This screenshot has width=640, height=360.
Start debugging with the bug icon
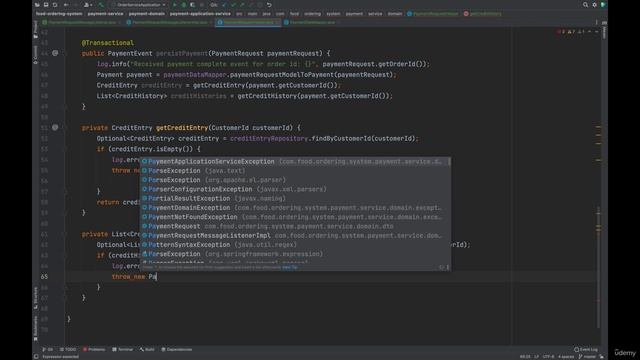(x=184, y=5)
